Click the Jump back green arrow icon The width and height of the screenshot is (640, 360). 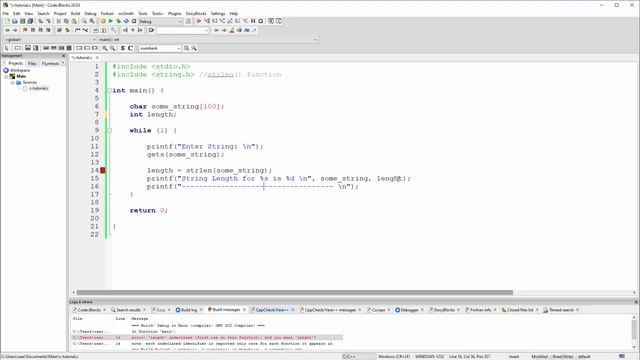point(7,30)
